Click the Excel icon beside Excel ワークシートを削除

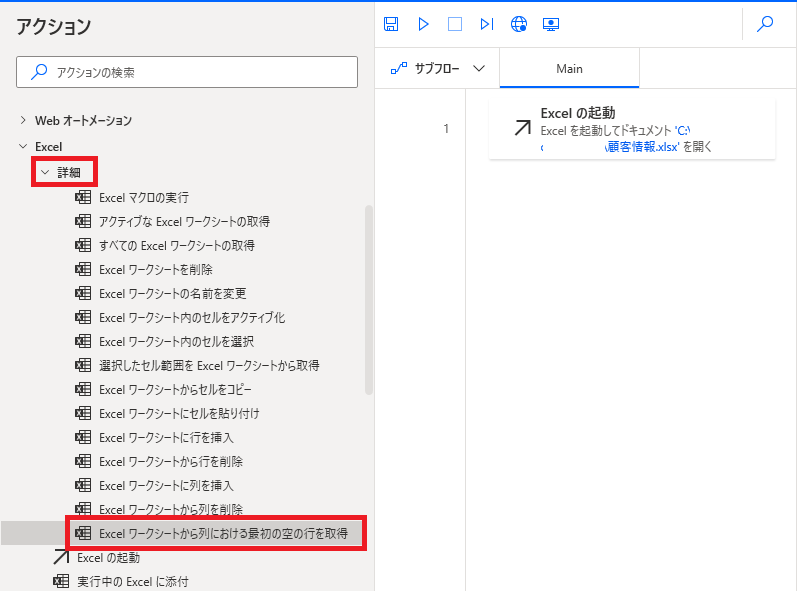click(83, 269)
